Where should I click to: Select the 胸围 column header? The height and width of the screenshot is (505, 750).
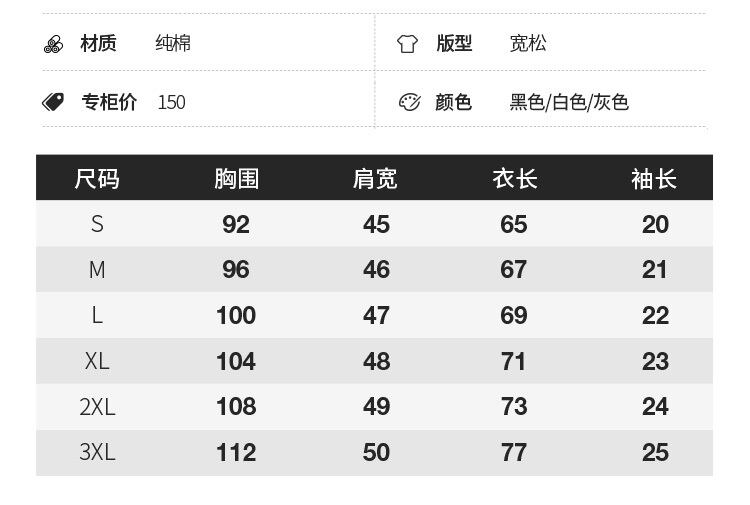click(236, 179)
